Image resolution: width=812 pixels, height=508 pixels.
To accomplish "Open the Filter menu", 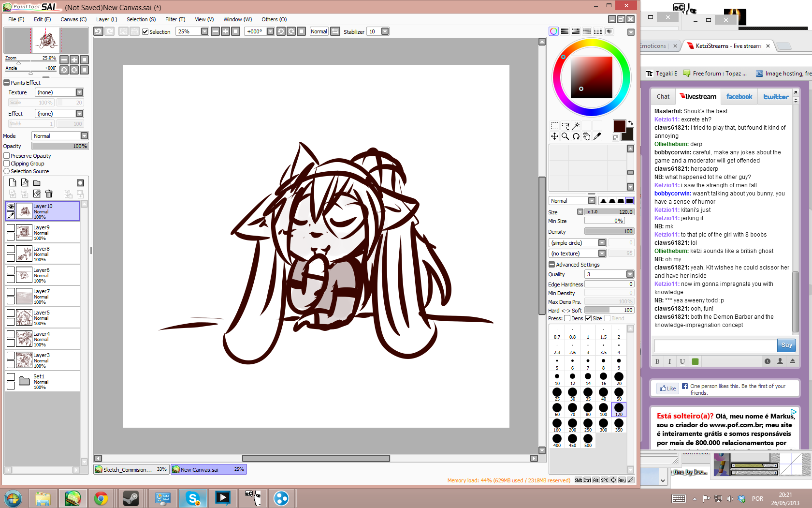I will [x=175, y=19].
